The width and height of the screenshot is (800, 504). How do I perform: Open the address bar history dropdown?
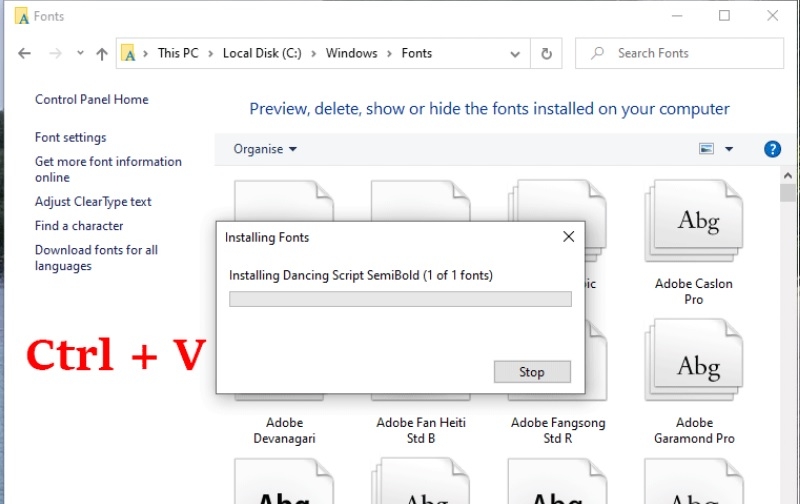(515, 54)
